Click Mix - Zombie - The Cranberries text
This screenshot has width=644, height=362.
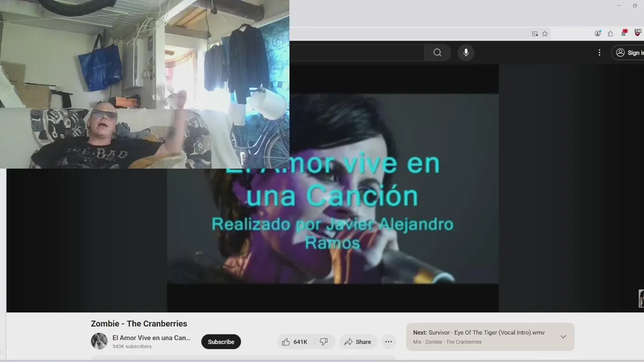point(447,342)
